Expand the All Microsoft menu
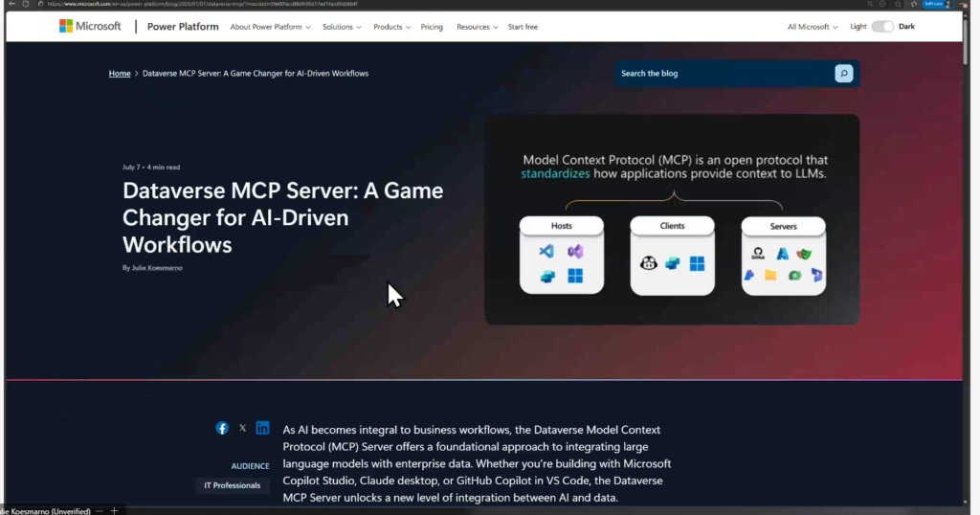This screenshot has width=980, height=515. [813, 27]
